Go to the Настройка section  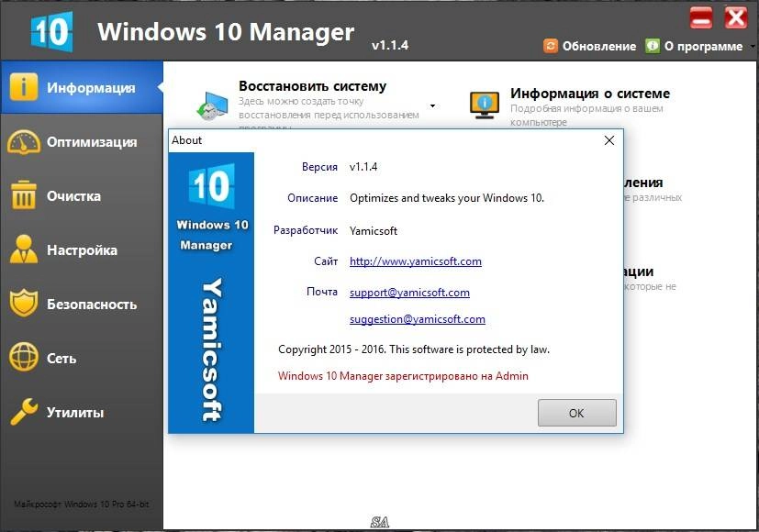pos(83,250)
